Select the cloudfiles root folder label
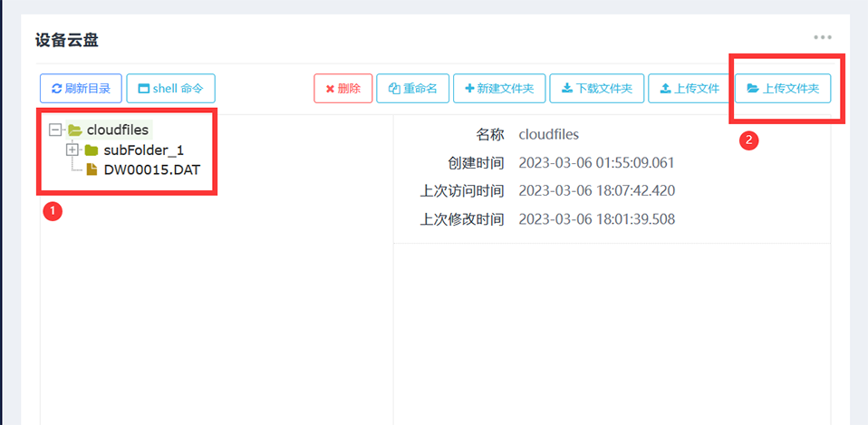 coord(117,130)
